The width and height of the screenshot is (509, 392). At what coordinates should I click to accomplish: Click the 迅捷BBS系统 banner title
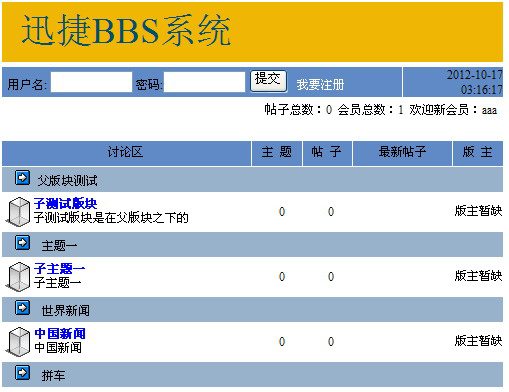[x=126, y=31]
